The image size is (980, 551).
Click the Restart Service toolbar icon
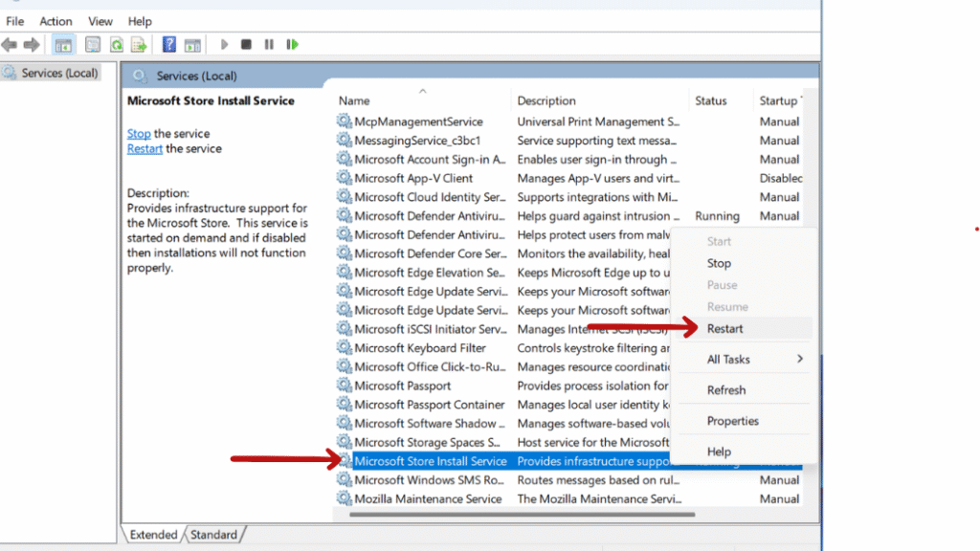click(292, 44)
